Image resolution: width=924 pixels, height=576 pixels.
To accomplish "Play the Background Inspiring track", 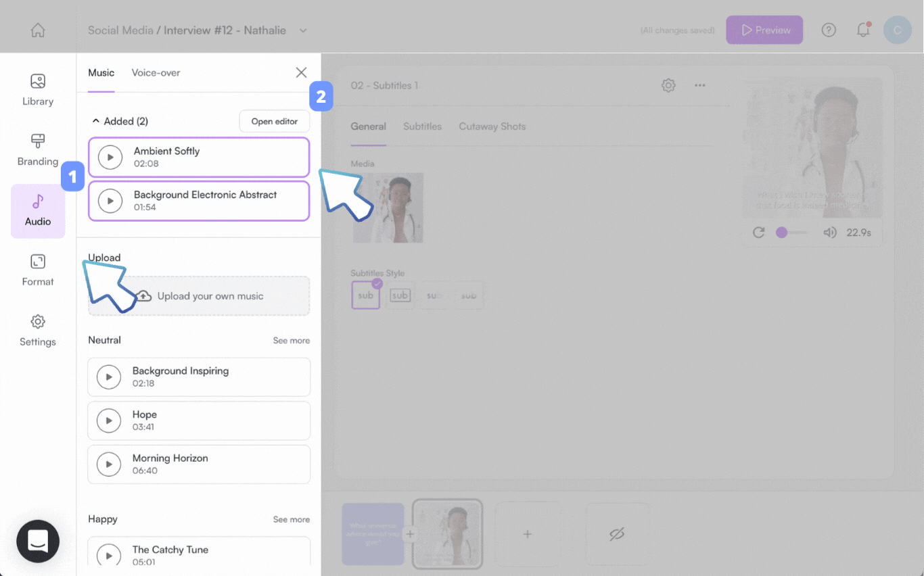I will pyautogui.click(x=109, y=377).
